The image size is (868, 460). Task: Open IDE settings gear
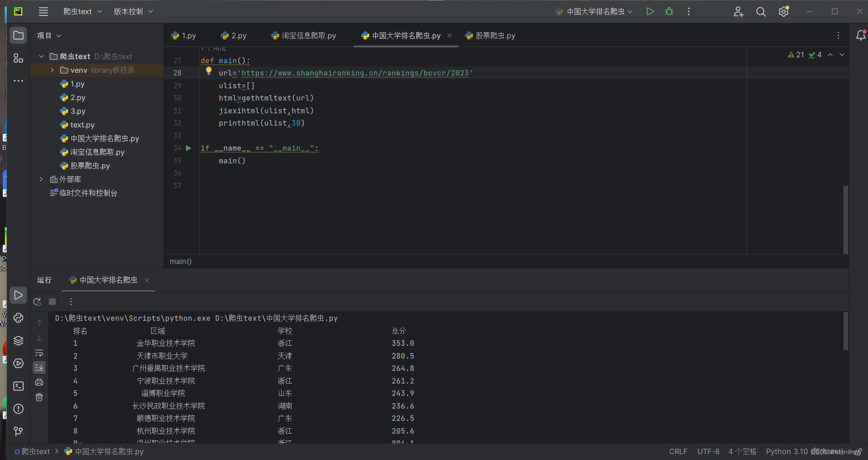(783, 11)
